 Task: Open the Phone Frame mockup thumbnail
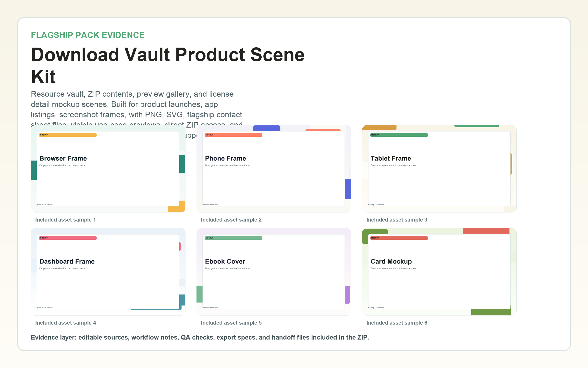coord(274,169)
